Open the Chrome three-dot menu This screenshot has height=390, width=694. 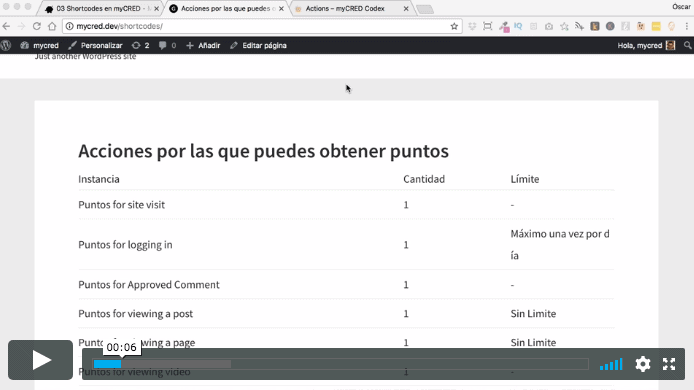pyautogui.click(x=687, y=27)
